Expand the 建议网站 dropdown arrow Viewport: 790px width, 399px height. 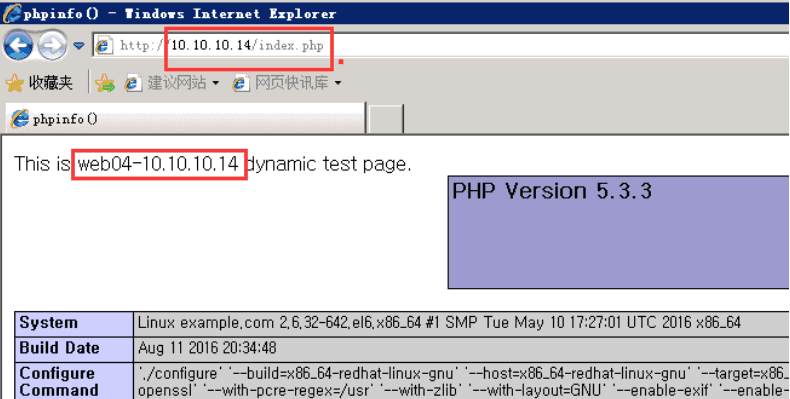click(216, 83)
